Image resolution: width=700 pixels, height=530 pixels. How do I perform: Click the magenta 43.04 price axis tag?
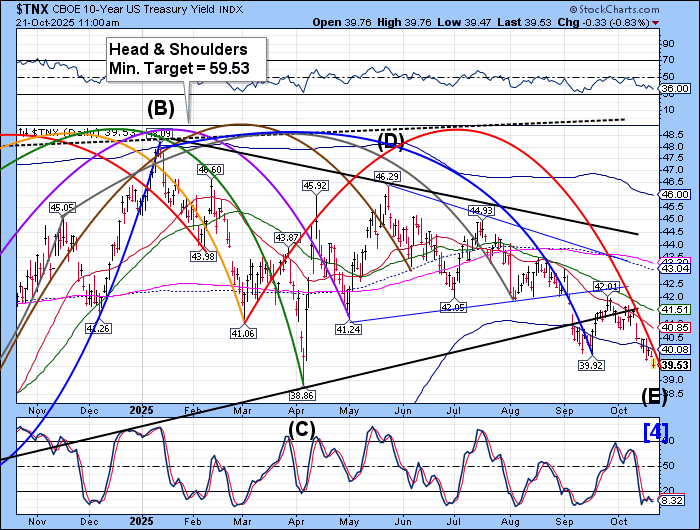tap(673, 267)
